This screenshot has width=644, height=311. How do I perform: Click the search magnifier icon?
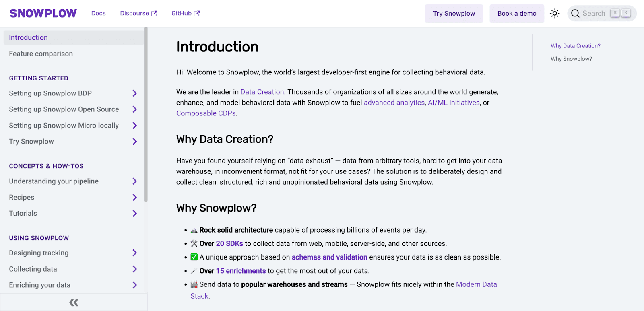point(575,13)
